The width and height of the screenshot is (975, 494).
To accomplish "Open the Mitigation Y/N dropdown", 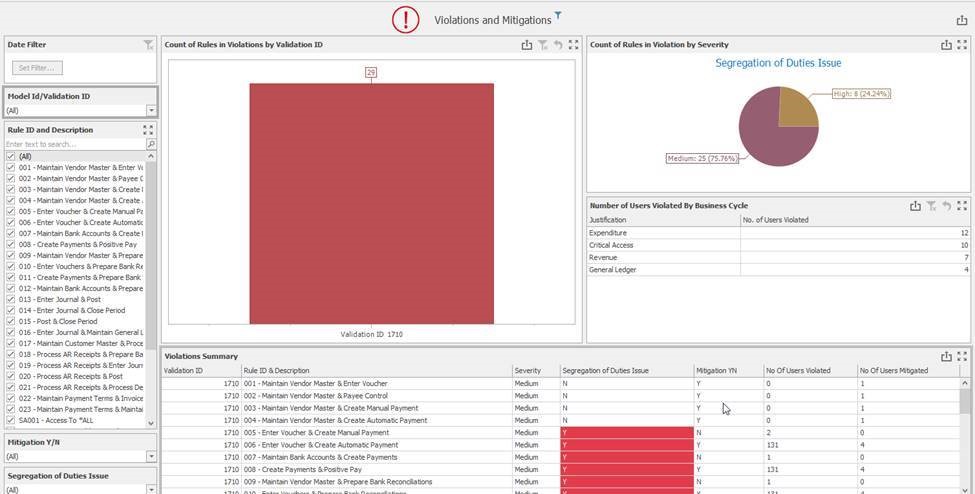I will 151,457.
